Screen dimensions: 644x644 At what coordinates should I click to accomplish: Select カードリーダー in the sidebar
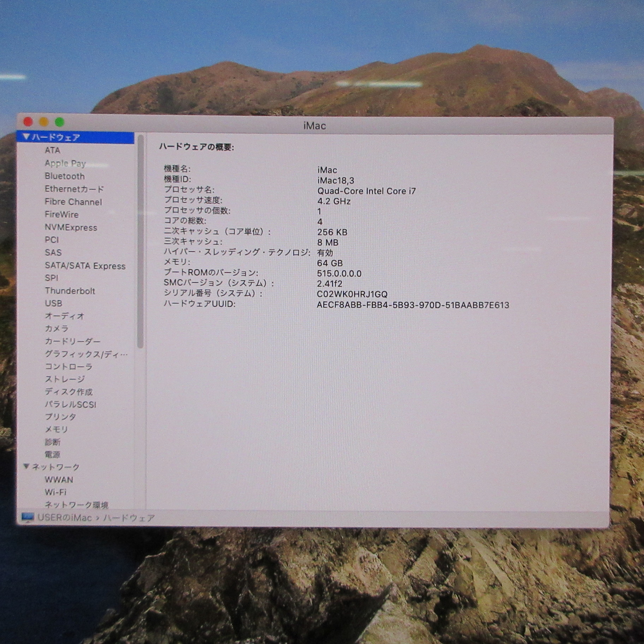72,341
